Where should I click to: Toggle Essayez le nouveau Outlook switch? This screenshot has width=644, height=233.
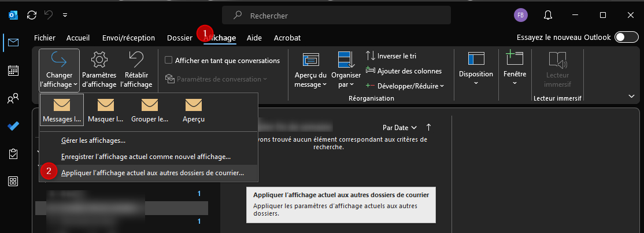(x=627, y=38)
